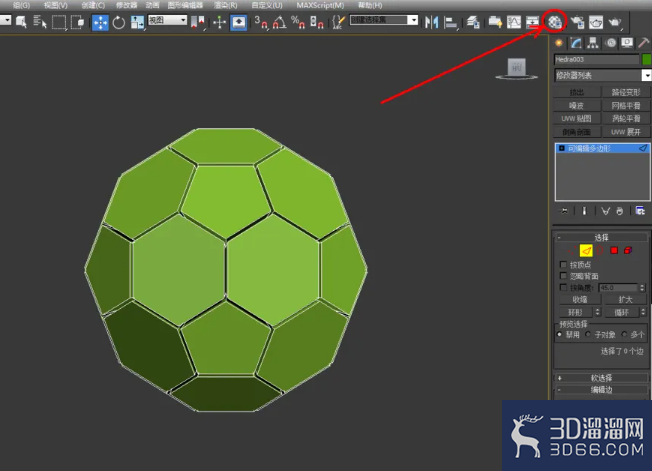Collapse the 选择 rollout
The height and width of the screenshot is (471, 652).
[602, 237]
